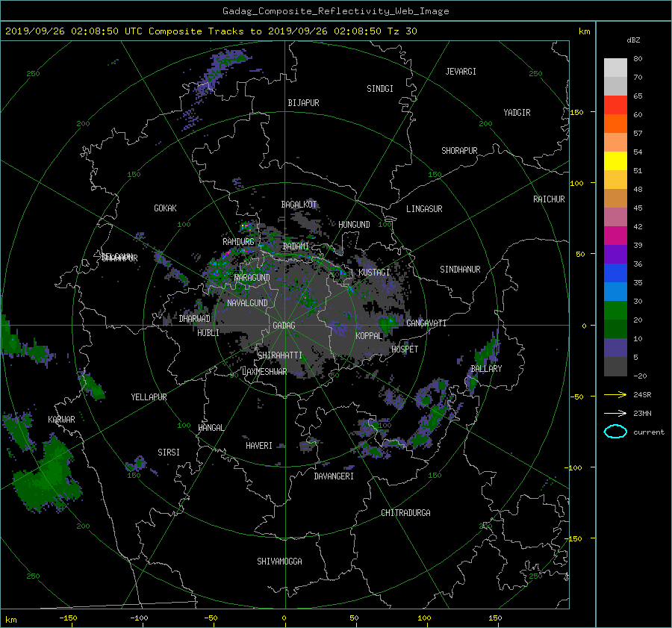Click the LAXMESHWAR city label
672x628 pixels.
pyautogui.click(x=264, y=372)
